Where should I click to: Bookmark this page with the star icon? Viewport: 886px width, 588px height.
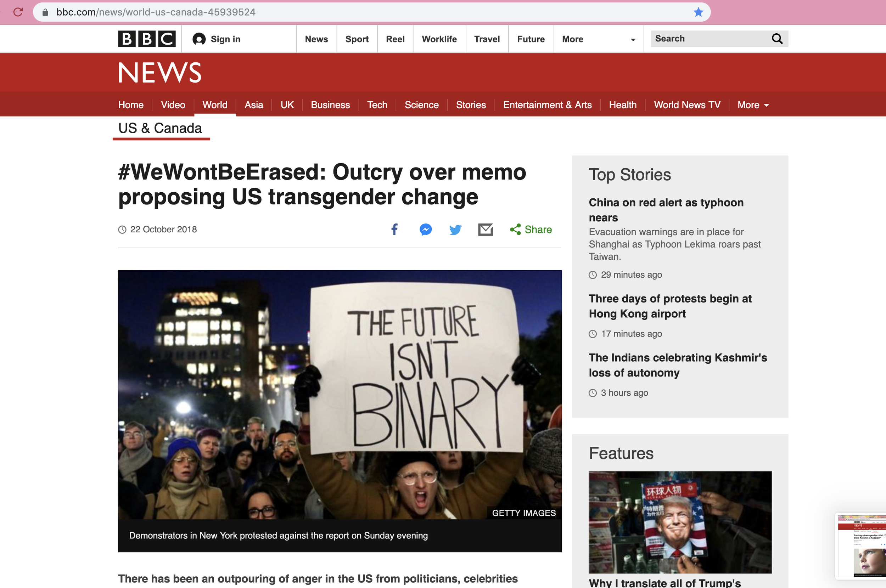(x=698, y=12)
